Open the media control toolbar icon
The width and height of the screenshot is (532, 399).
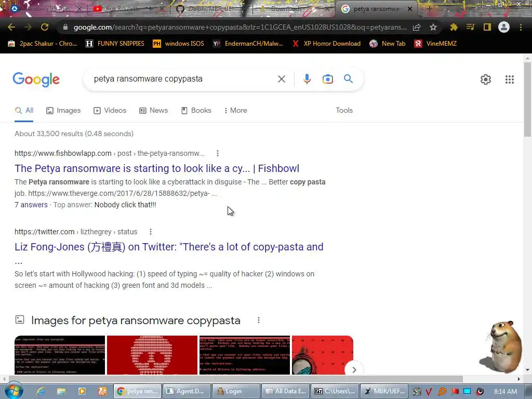coord(470,27)
